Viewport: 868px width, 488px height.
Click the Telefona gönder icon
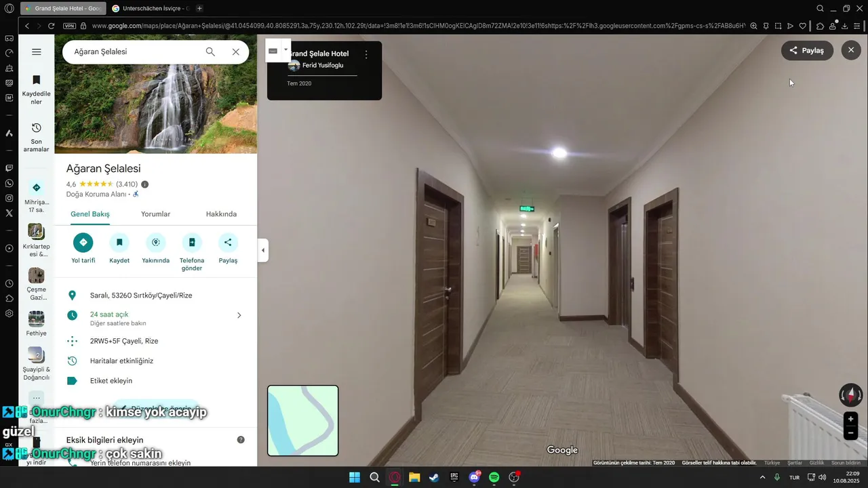click(x=192, y=243)
